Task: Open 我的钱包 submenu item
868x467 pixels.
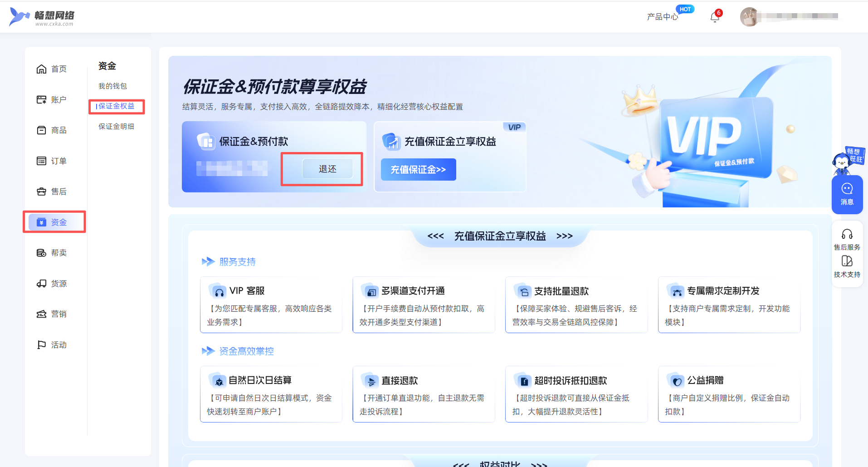Action: click(x=112, y=86)
